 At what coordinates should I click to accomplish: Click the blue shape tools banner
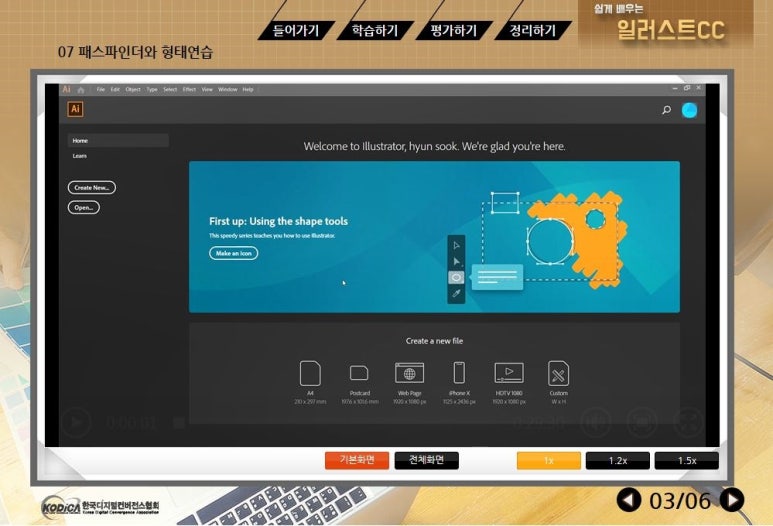click(434, 237)
